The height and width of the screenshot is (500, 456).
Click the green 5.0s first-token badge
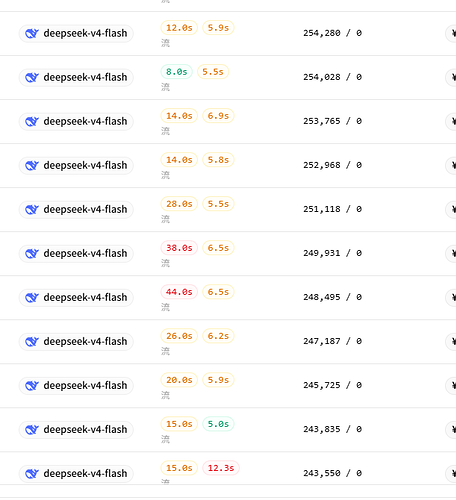pyautogui.click(x=218, y=424)
